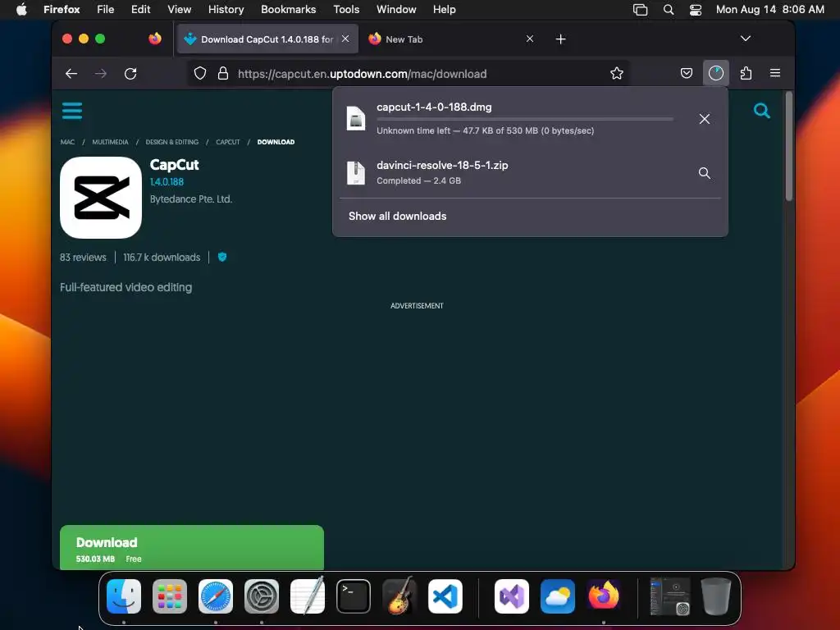Cancel the capcut-1-4-0-188.dmg download

(705, 119)
